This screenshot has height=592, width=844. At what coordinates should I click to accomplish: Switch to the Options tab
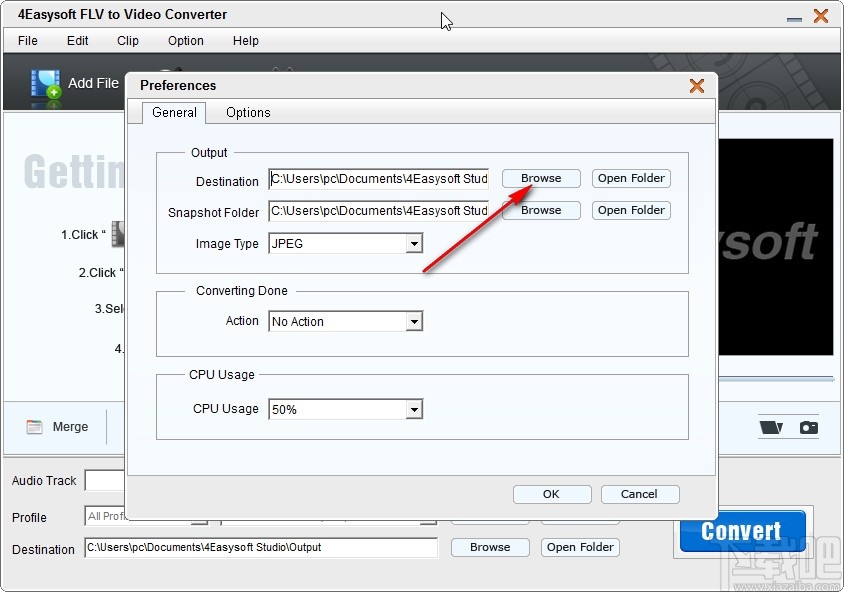coord(247,112)
